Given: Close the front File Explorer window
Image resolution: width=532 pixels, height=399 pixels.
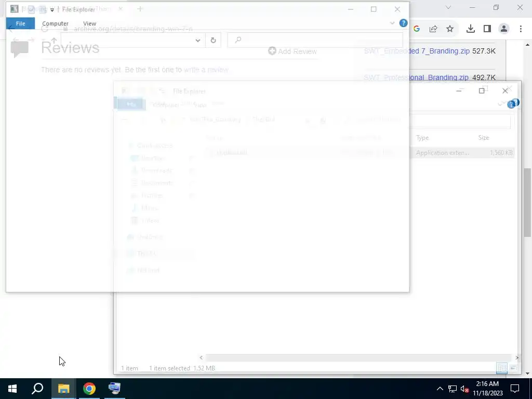Looking at the screenshot, I should click(397, 9).
